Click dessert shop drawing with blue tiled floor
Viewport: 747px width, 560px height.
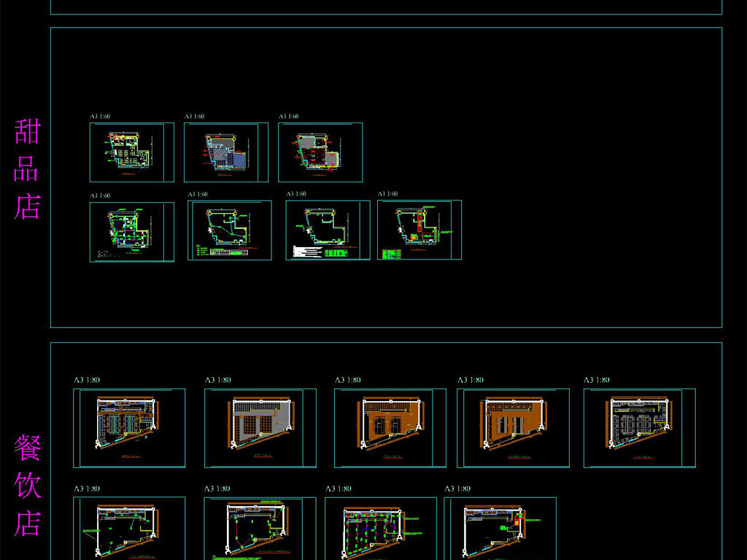point(225,152)
